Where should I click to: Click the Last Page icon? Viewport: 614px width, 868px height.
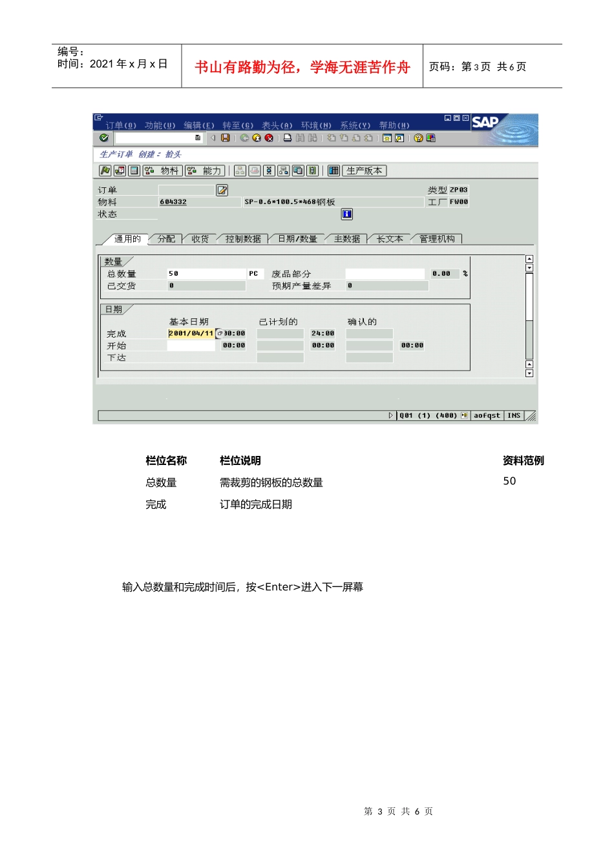coord(368,138)
